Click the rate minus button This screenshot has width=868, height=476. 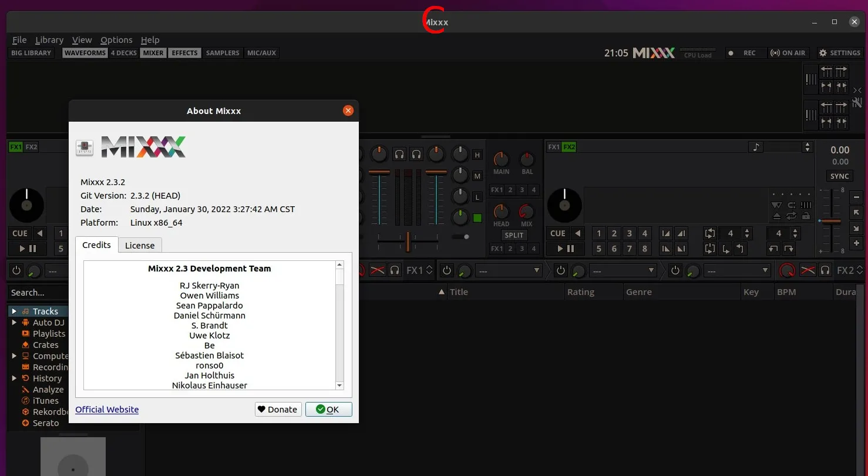pyautogui.click(x=856, y=197)
